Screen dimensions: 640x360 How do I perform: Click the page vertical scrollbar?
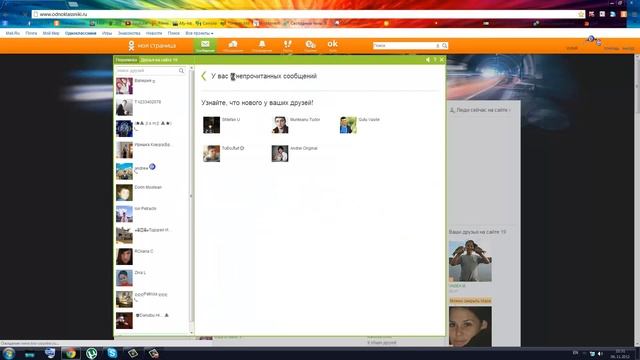coord(637,200)
